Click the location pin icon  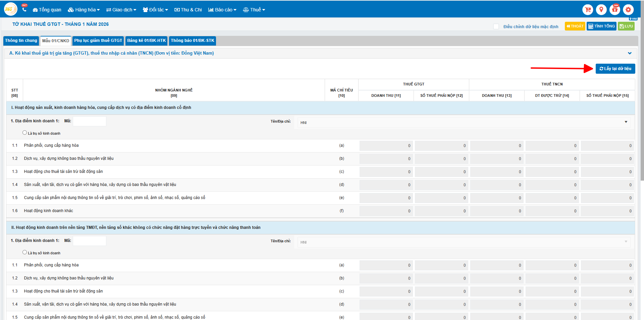601,10
